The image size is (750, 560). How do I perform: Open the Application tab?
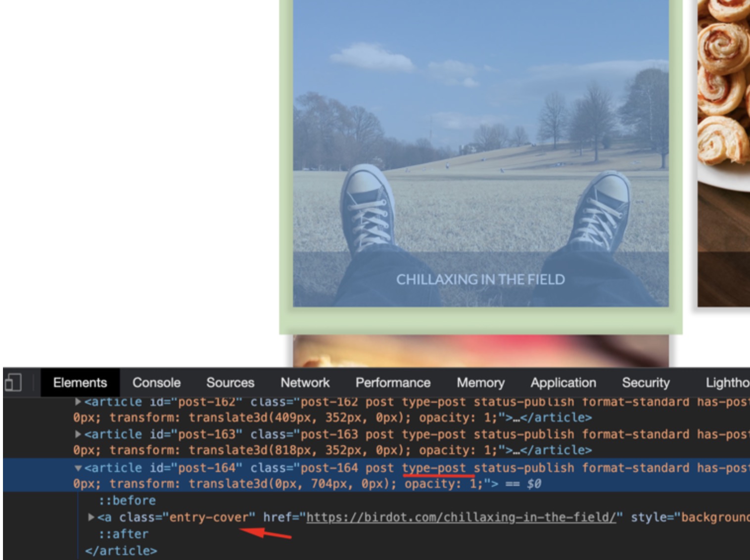pyautogui.click(x=563, y=382)
